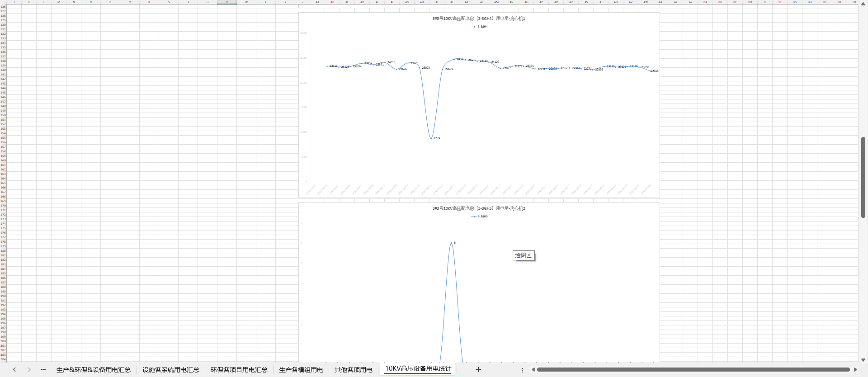Go to the previous sheet tab arrow
The height and width of the screenshot is (377, 868).
coord(14,370)
